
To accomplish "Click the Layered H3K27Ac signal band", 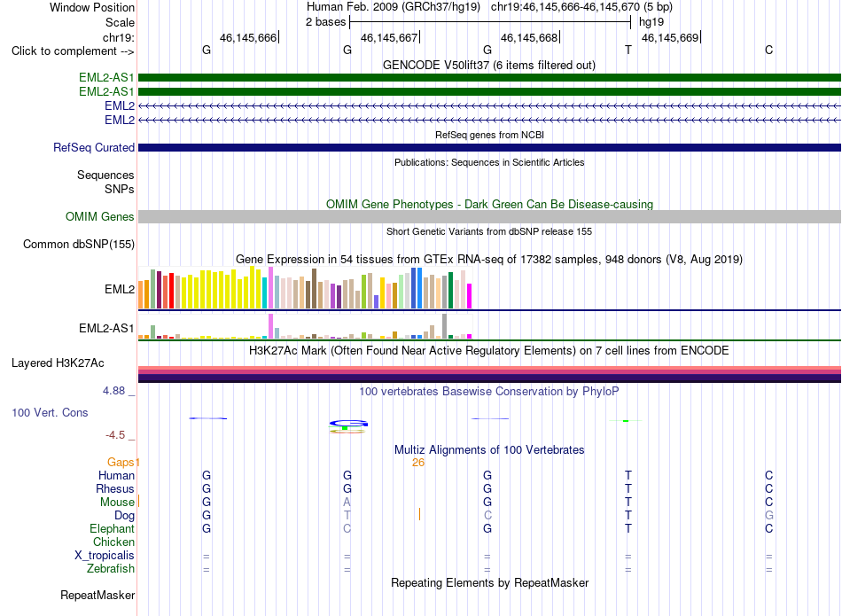I will tap(489, 374).
